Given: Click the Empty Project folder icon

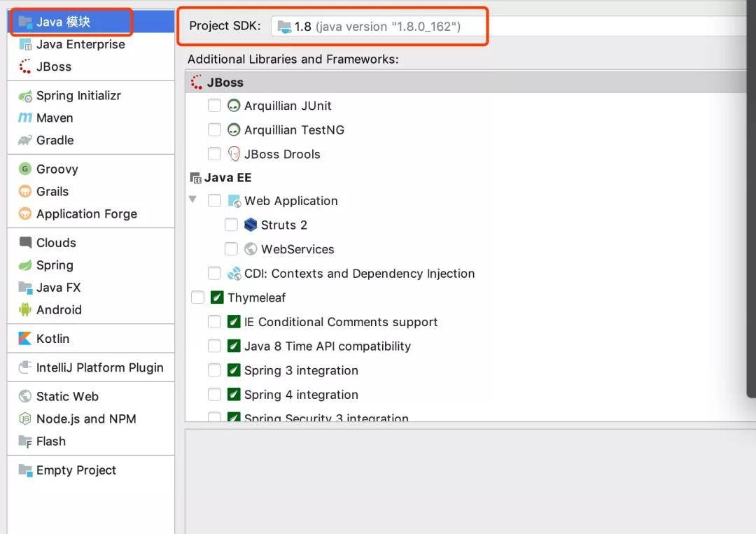Looking at the screenshot, I should click(25, 470).
